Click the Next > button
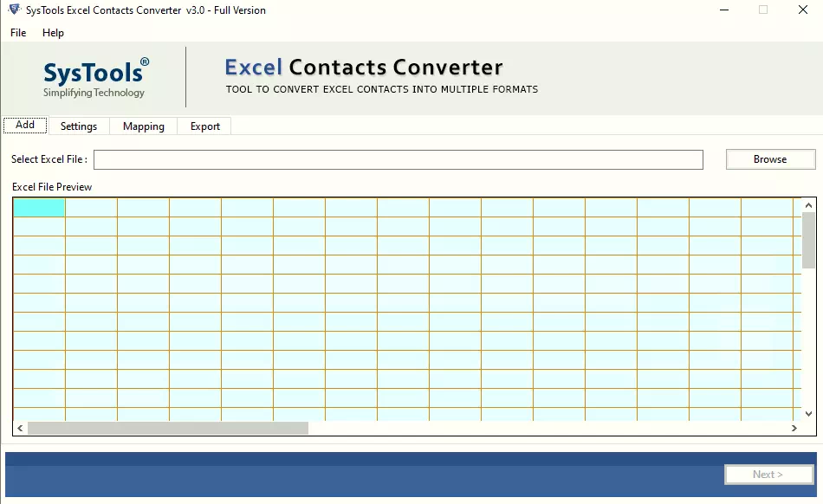The height and width of the screenshot is (504, 823). (x=769, y=474)
